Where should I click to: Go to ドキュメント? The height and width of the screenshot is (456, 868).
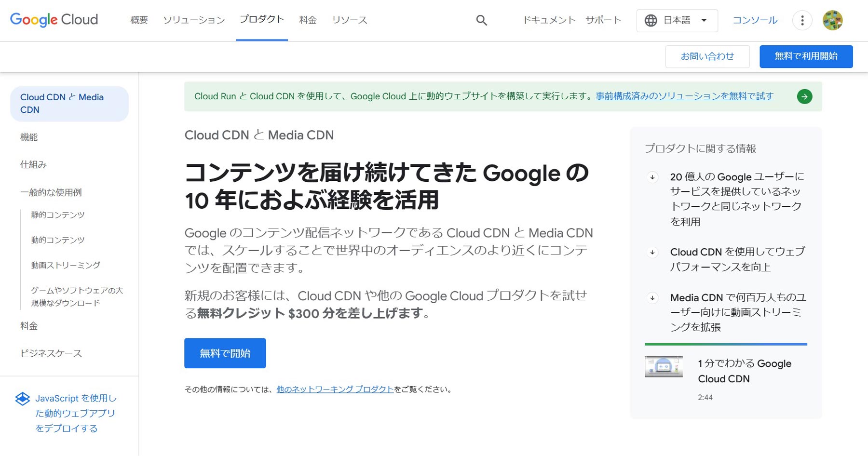[x=549, y=20]
